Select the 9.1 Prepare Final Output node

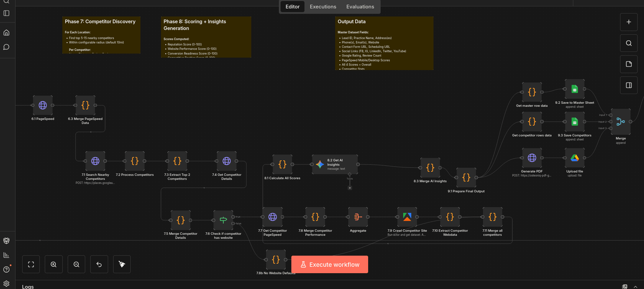point(466,178)
